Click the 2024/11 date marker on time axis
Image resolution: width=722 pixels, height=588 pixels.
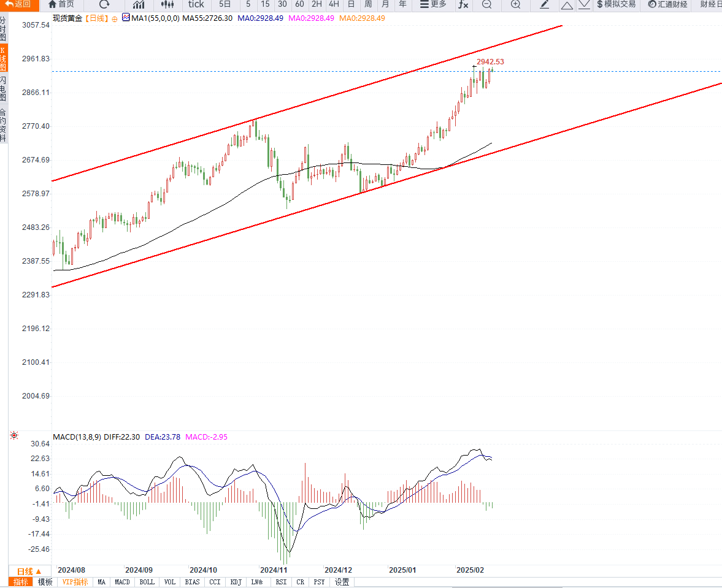(x=274, y=570)
